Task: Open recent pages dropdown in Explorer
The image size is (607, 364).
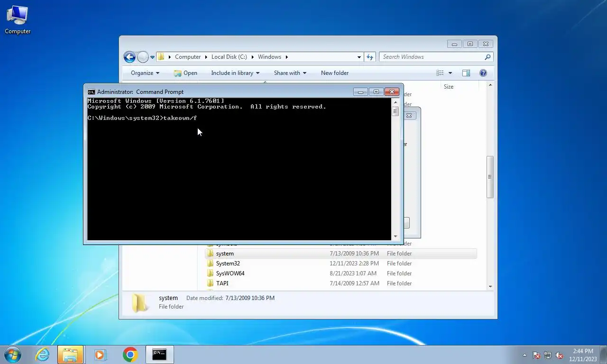Action: 152,57
